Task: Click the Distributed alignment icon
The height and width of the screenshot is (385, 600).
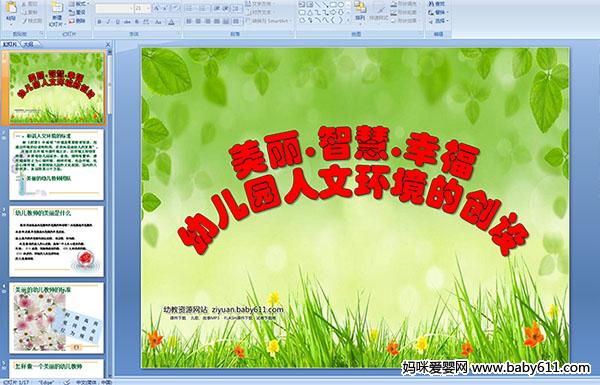Action: 226,21
